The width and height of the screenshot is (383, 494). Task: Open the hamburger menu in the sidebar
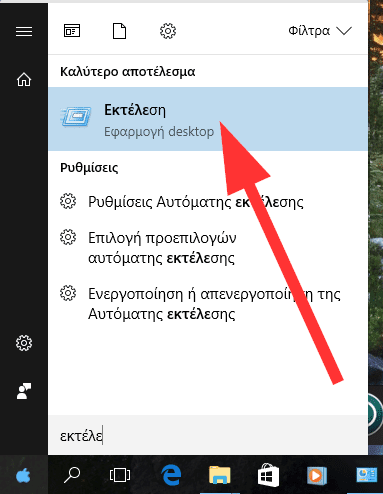click(x=24, y=32)
